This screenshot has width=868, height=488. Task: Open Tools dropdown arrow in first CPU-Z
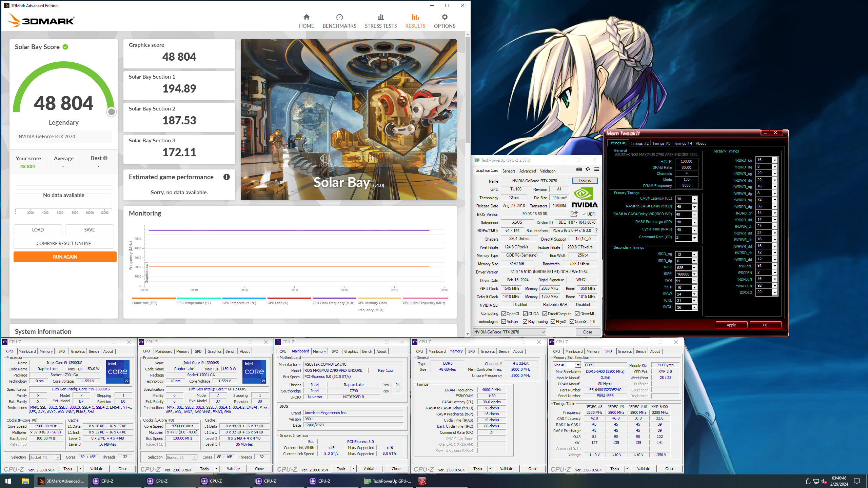(x=80, y=469)
